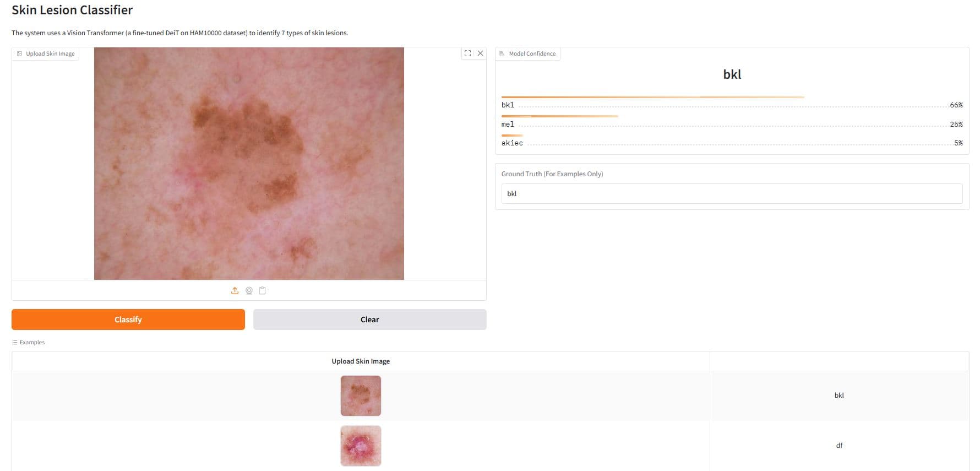Click the Skin Lesion Classifier title
This screenshot has width=980, height=471.
tap(72, 10)
